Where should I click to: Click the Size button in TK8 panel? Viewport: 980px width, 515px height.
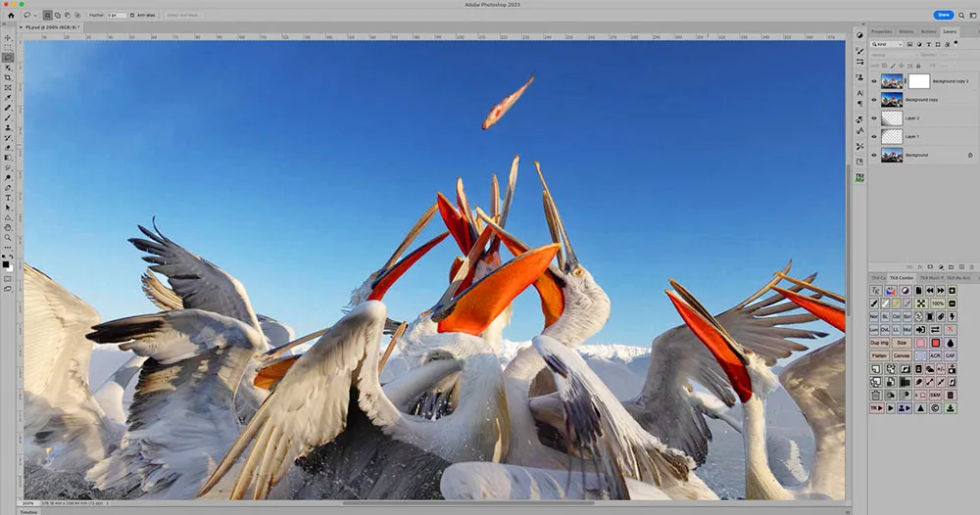pyautogui.click(x=902, y=343)
